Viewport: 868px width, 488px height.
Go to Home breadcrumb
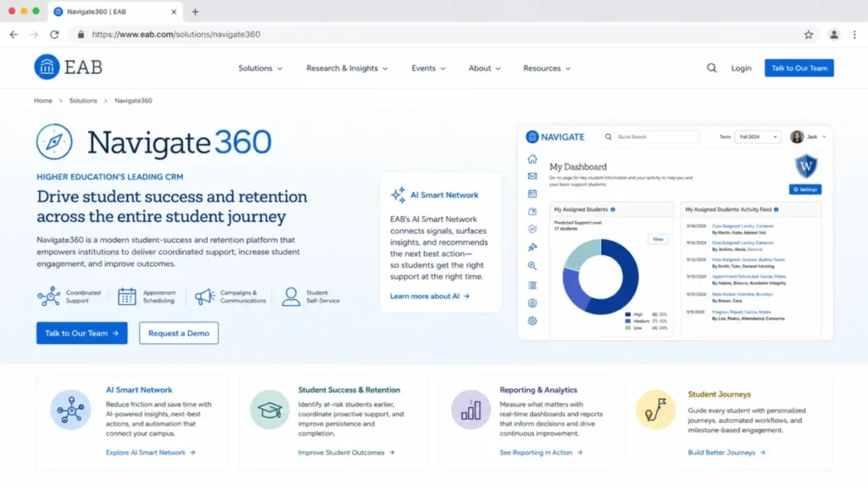(x=42, y=101)
